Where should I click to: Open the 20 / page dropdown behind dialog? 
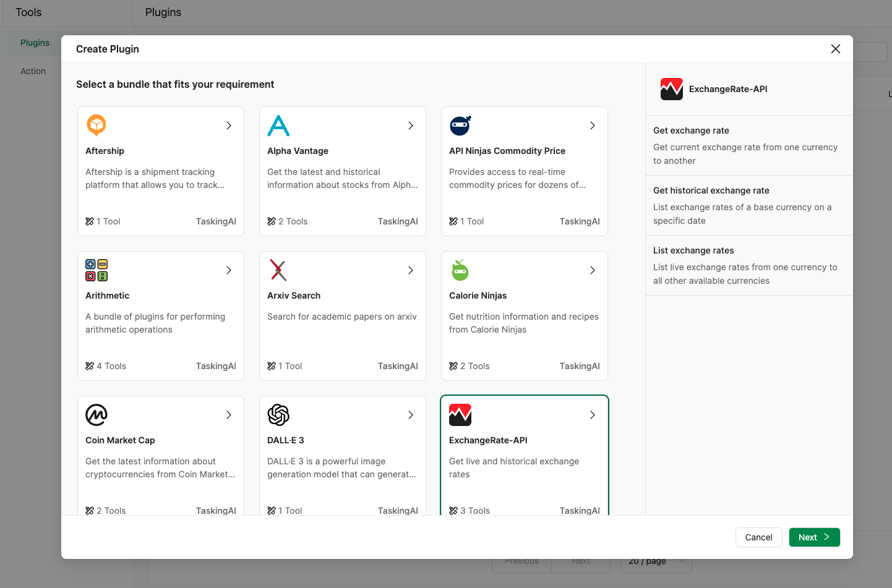tap(656, 563)
